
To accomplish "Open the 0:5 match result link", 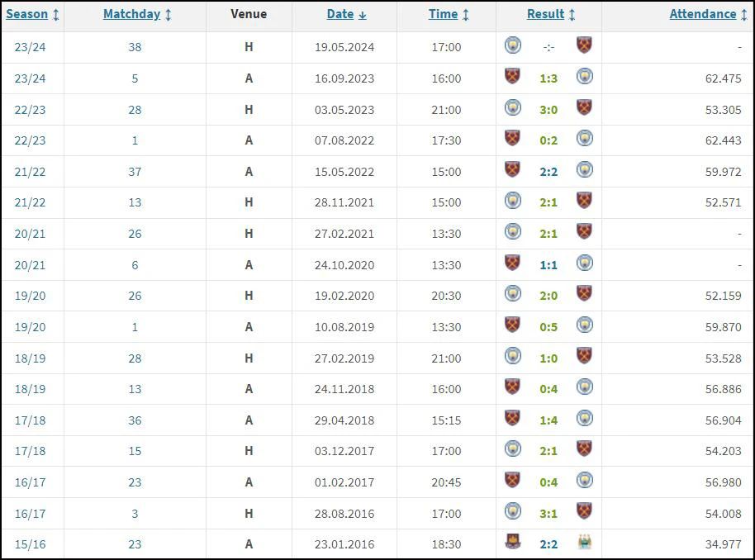I will (548, 327).
